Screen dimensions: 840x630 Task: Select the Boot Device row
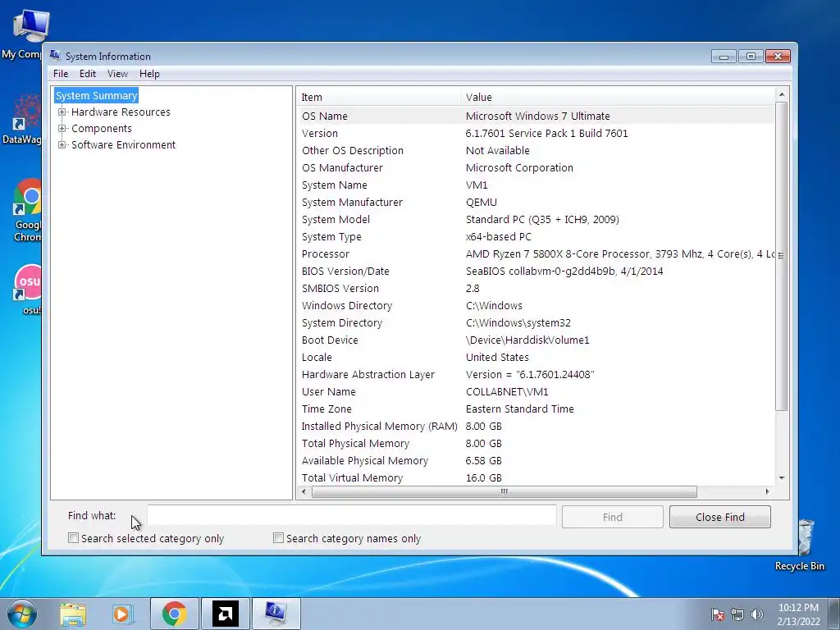[x=536, y=340]
